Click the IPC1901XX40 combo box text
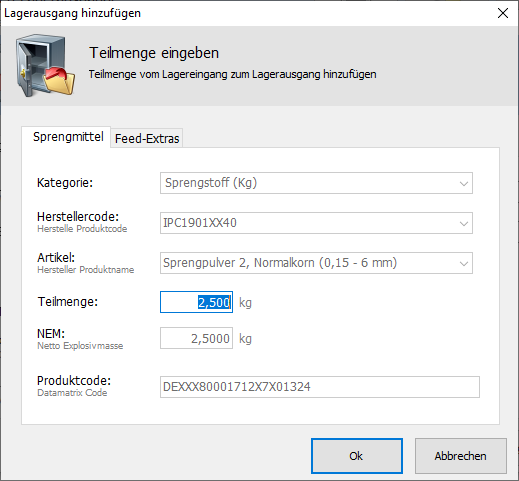Image resolution: width=519 pixels, height=481 pixels. [x=200, y=223]
